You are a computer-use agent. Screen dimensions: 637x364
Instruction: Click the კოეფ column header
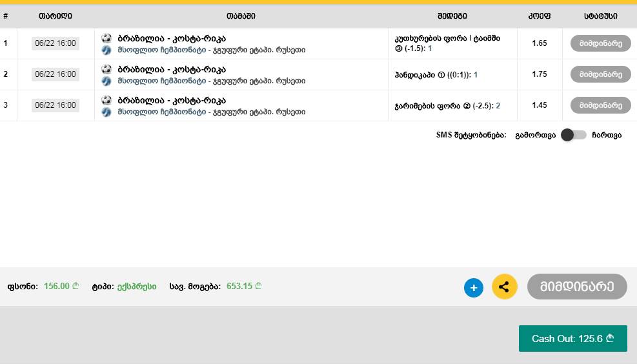coord(539,16)
